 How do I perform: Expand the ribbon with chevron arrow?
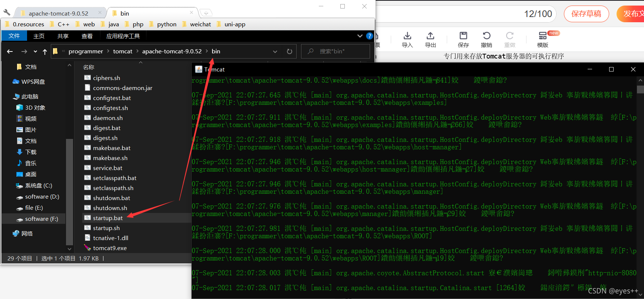pos(360,36)
